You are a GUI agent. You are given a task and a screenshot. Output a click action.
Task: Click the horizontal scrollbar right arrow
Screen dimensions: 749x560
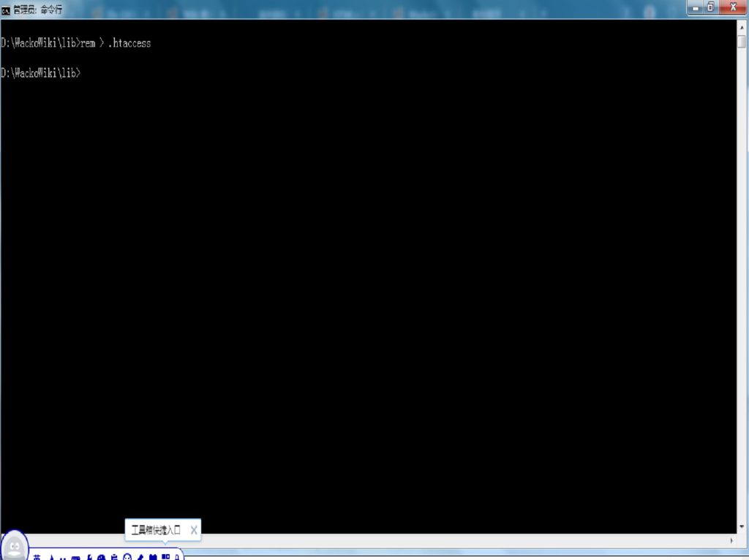pyautogui.click(x=731, y=540)
